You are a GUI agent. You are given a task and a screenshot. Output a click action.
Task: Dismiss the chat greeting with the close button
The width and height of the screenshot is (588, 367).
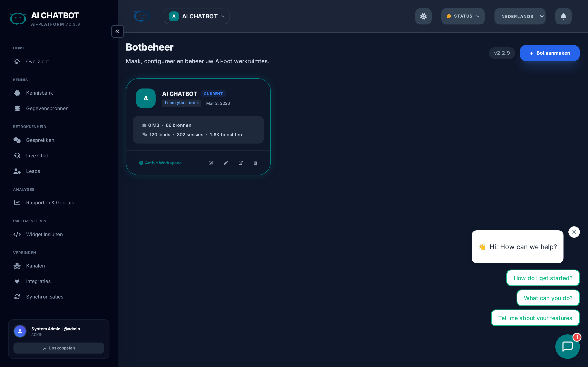point(574,232)
